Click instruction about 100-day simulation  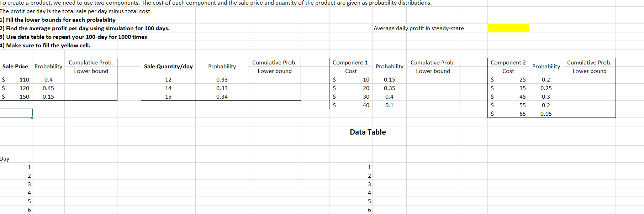click(x=85, y=28)
